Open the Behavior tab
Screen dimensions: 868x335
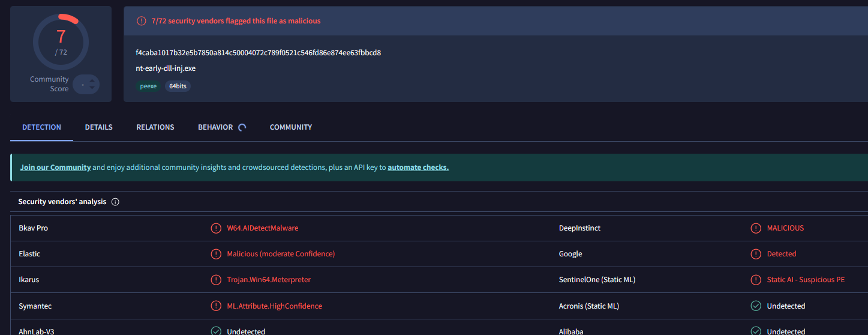click(x=215, y=127)
